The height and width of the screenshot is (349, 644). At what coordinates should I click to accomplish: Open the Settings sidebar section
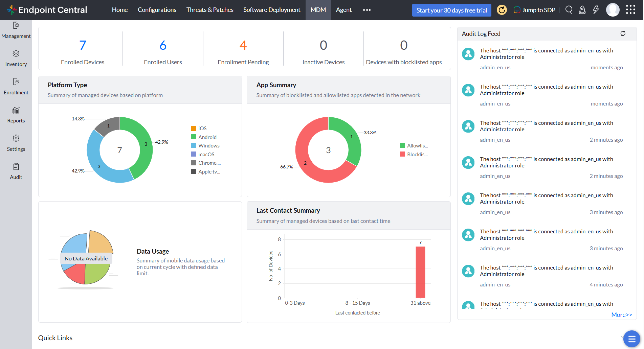[x=16, y=143]
